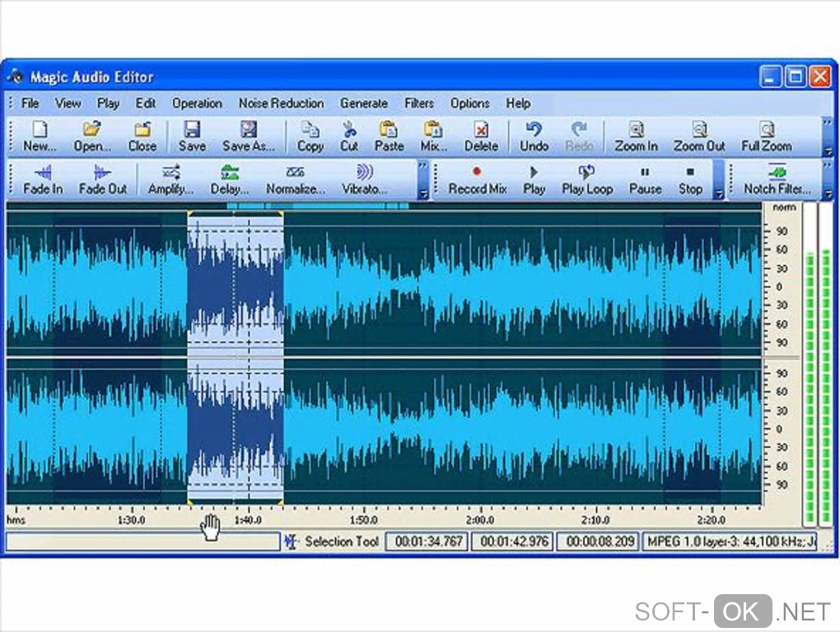The width and height of the screenshot is (840, 632).
Task: Click the Fade In effect icon
Action: [x=43, y=173]
